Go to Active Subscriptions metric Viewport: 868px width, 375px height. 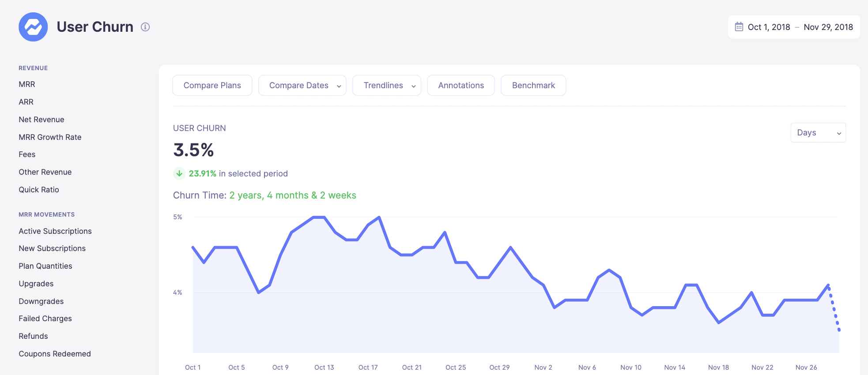point(55,231)
